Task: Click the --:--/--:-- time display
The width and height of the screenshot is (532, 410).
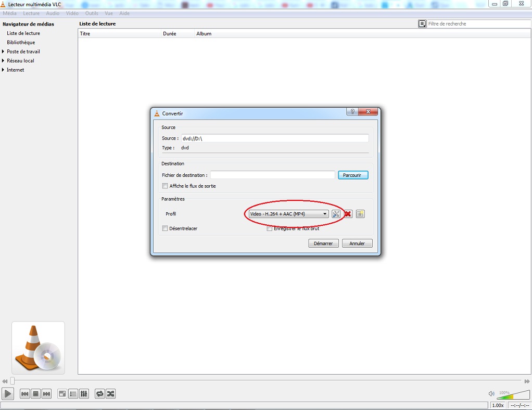Action: point(520,405)
